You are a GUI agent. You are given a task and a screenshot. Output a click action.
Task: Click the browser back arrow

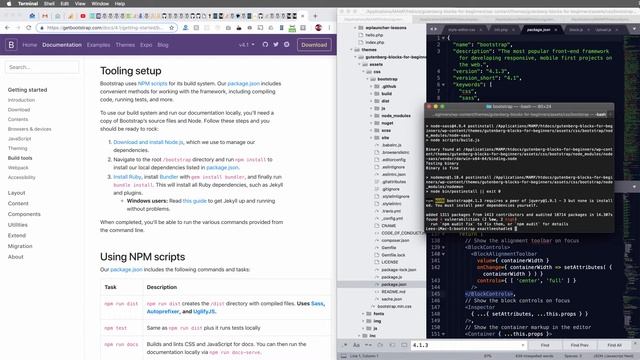pyautogui.click(x=7, y=28)
